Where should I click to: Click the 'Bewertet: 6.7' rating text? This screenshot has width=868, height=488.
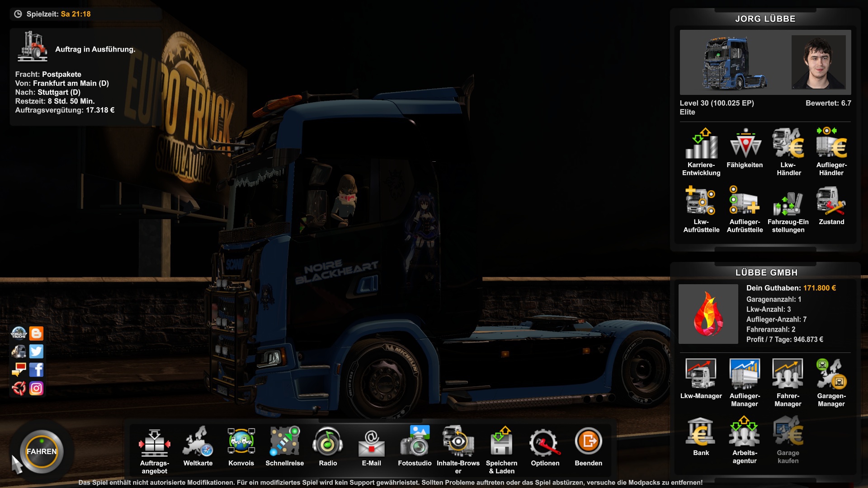coord(828,103)
